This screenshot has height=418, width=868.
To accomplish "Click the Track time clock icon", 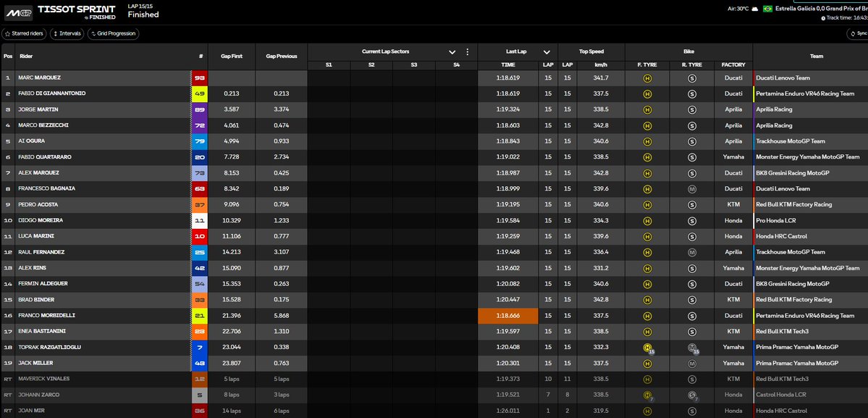I will (823, 18).
